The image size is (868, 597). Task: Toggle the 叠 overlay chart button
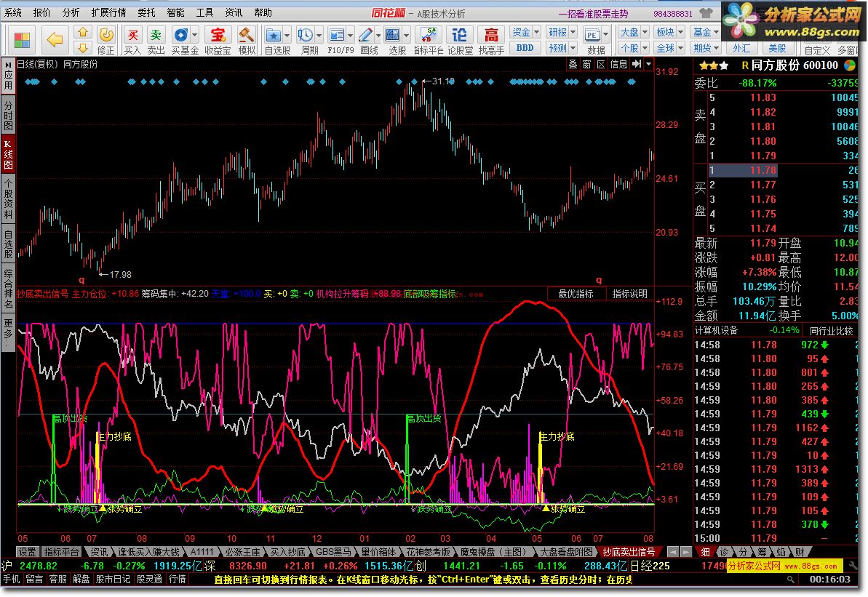[573, 64]
